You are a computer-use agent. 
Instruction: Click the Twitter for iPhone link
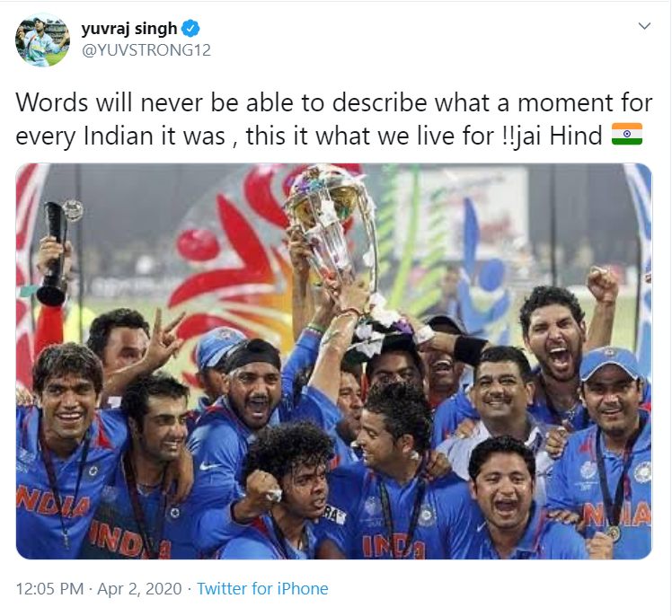(x=262, y=588)
